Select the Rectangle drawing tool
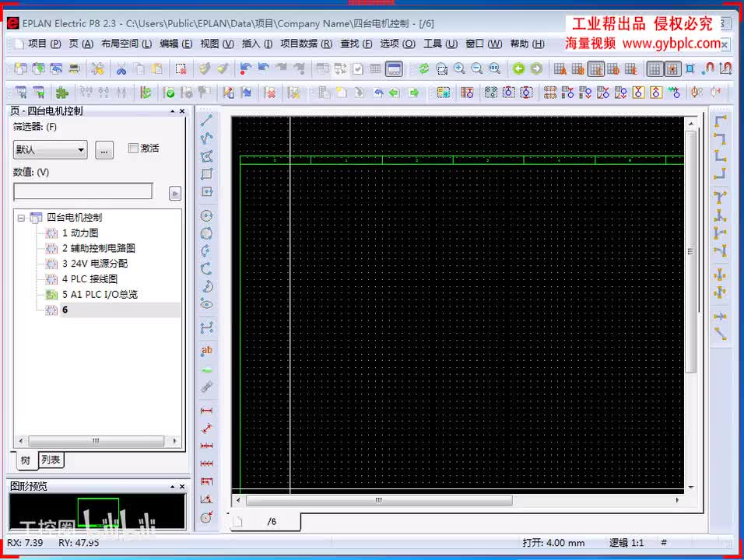The height and width of the screenshot is (560, 744). [x=206, y=174]
